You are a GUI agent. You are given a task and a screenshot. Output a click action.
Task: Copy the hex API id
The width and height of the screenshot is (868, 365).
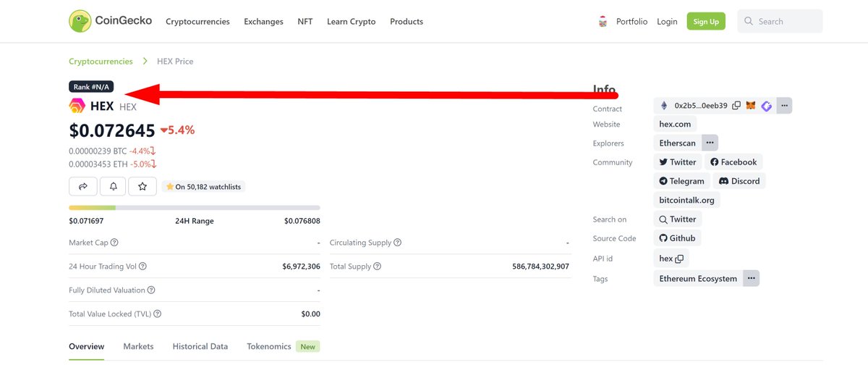[680, 259]
